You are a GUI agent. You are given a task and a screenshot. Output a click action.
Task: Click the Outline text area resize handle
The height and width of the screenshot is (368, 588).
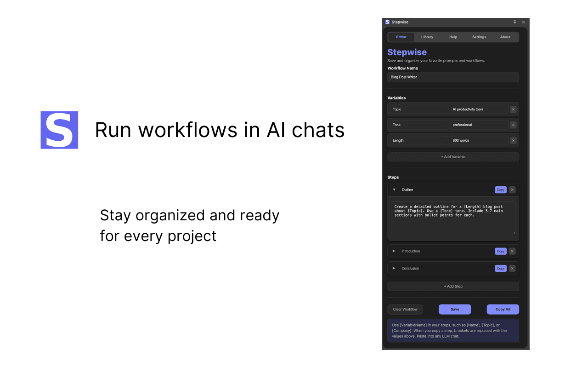[514, 232]
